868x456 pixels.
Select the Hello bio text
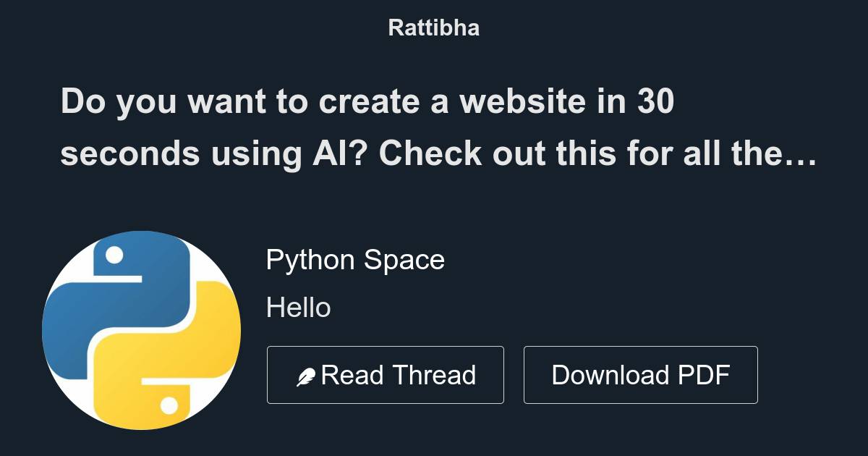(x=299, y=307)
